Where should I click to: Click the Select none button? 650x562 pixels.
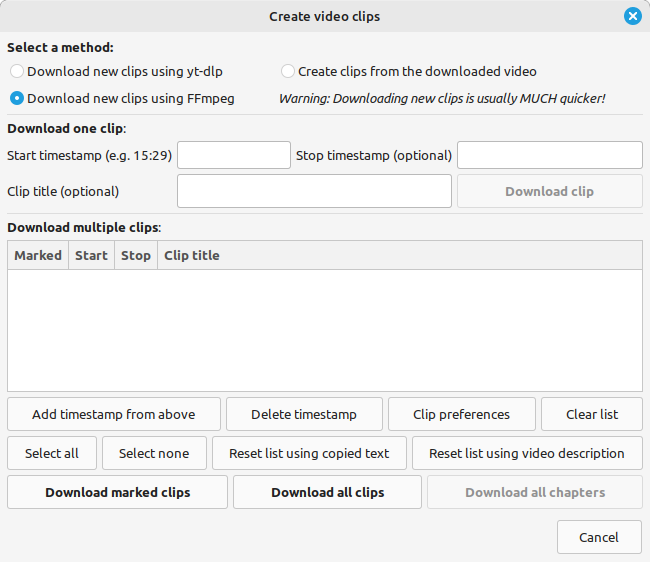[154, 453]
